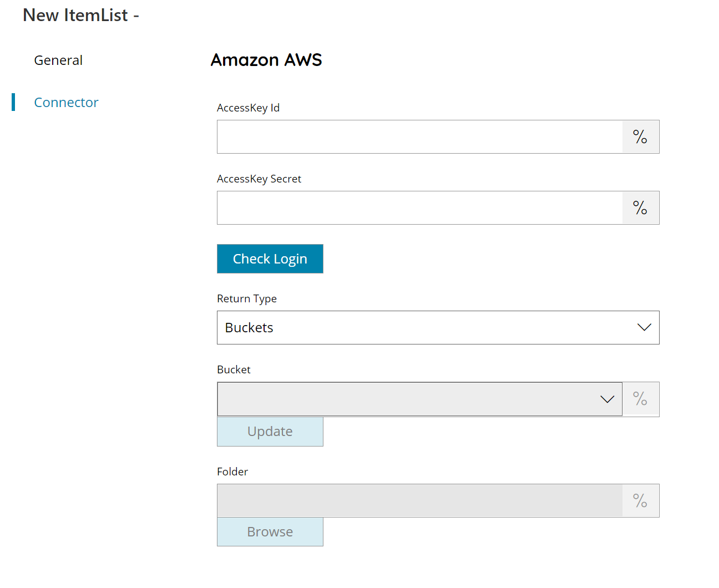Open the Return Type dropdown showing Buckets
The width and height of the screenshot is (719, 588).
point(438,328)
